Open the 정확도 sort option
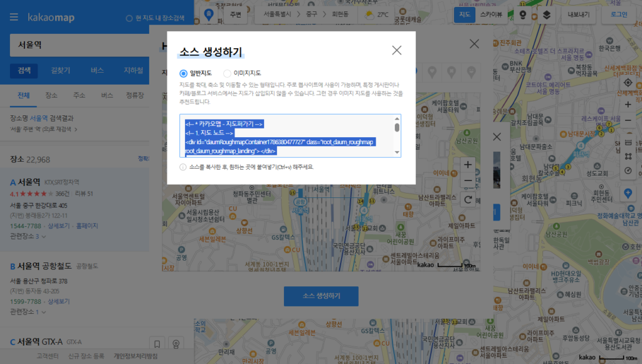 pyautogui.click(x=144, y=159)
